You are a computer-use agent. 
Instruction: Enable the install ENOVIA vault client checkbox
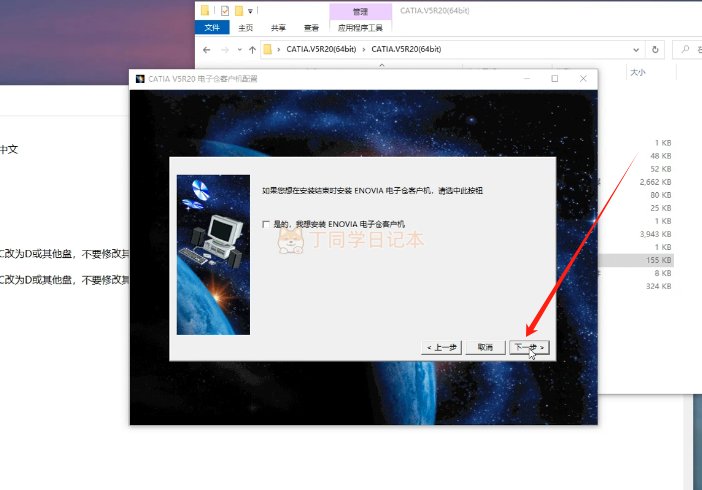266,225
